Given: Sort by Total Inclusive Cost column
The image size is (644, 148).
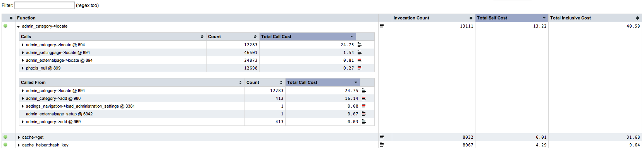Looking at the screenshot, I should 595,18.
